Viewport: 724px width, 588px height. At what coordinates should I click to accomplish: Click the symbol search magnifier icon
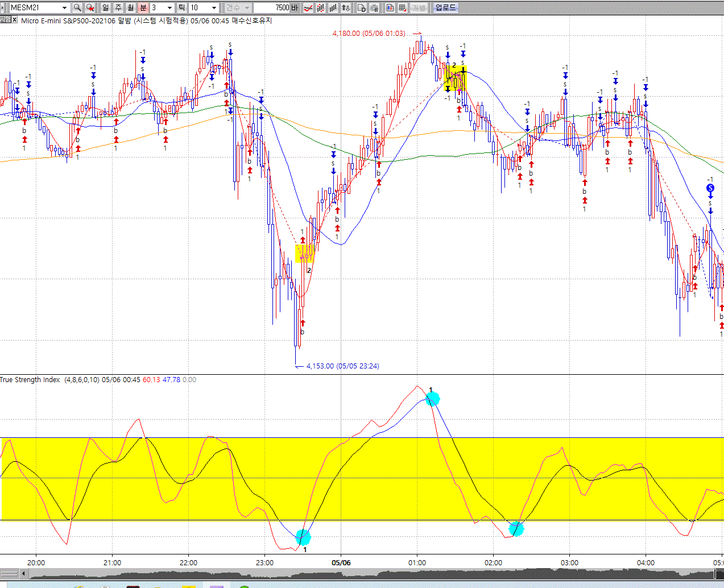point(77,7)
